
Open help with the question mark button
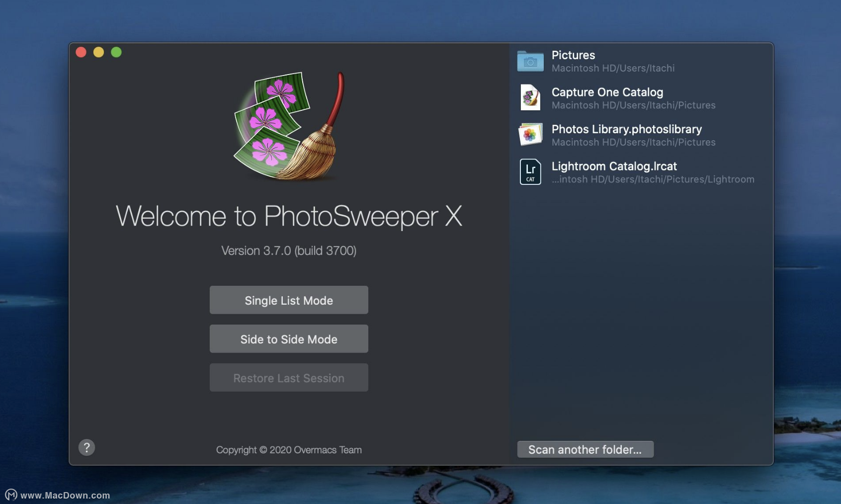coord(86,447)
